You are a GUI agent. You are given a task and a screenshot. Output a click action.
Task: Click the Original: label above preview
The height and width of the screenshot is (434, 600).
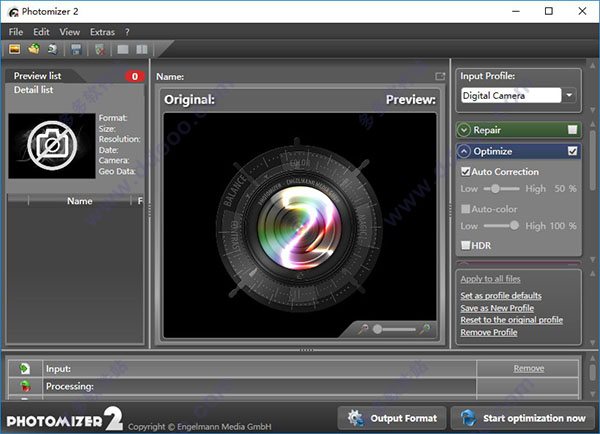(x=189, y=100)
